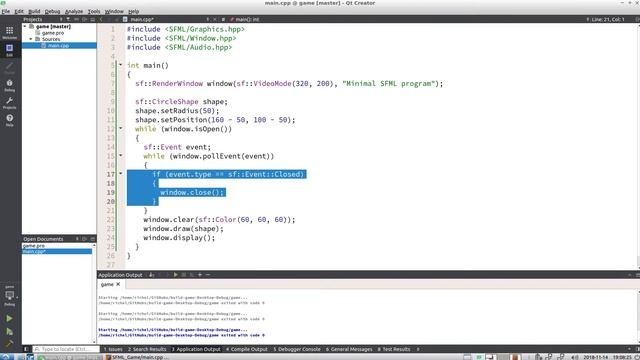Click the Open Documents list scrollbar

click(94, 293)
